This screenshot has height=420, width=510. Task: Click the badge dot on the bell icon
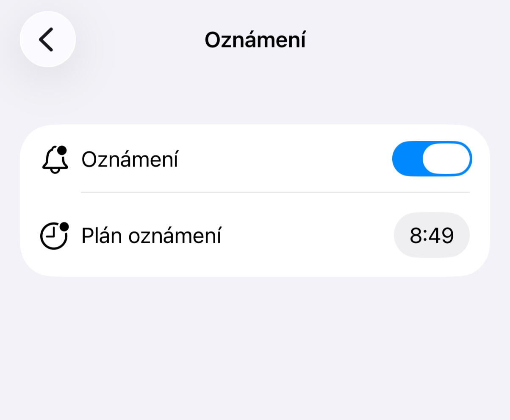pyautogui.click(x=62, y=150)
